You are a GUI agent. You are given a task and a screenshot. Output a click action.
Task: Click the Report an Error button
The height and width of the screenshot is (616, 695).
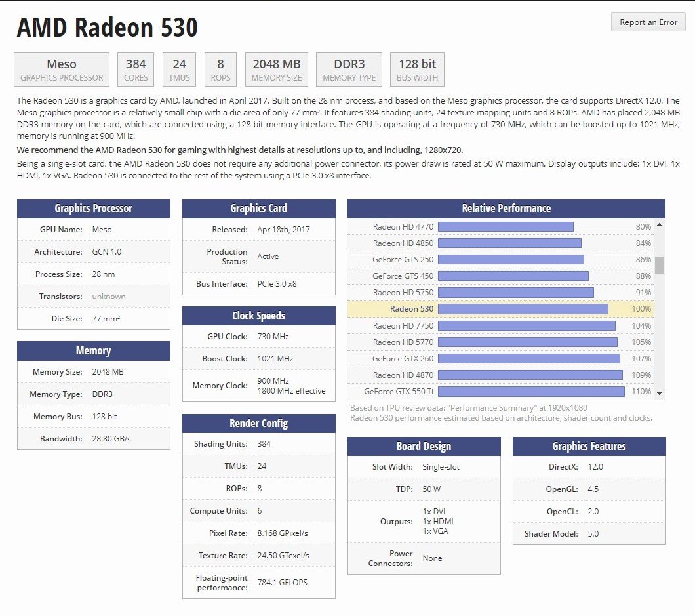[x=648, y=22]
